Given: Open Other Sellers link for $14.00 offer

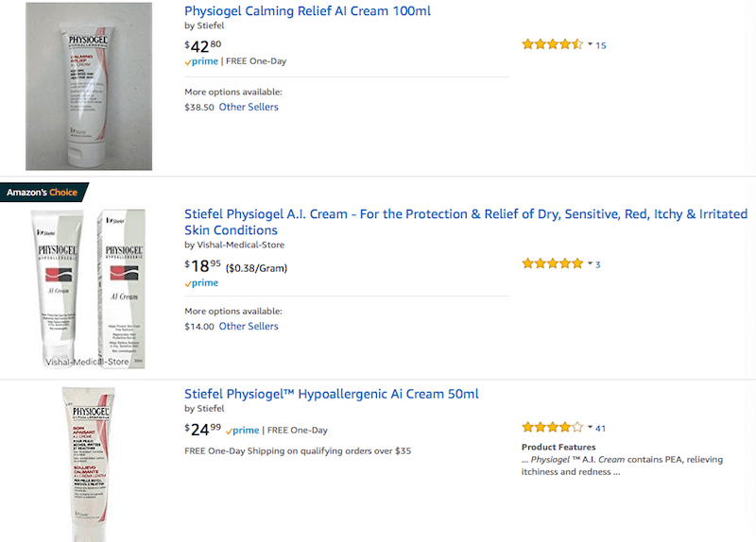Looking at the screenshot, I should 249,326.
